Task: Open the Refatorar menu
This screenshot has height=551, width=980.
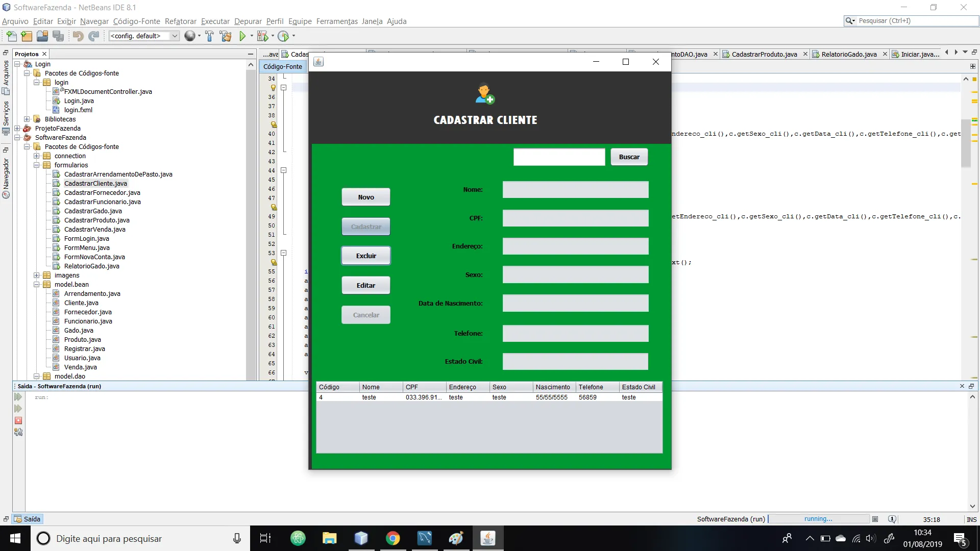Action: click(x=180, y=21)
